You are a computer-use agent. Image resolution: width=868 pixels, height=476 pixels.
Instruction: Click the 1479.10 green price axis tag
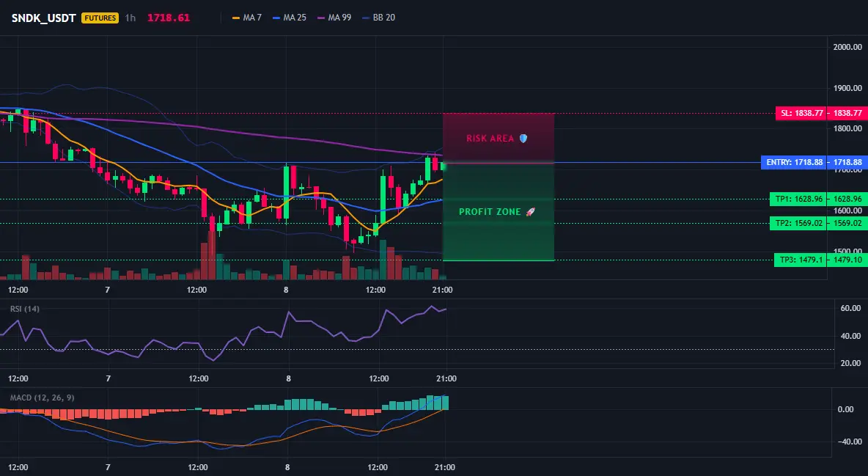pyautogui.click(x=847, y=260)
